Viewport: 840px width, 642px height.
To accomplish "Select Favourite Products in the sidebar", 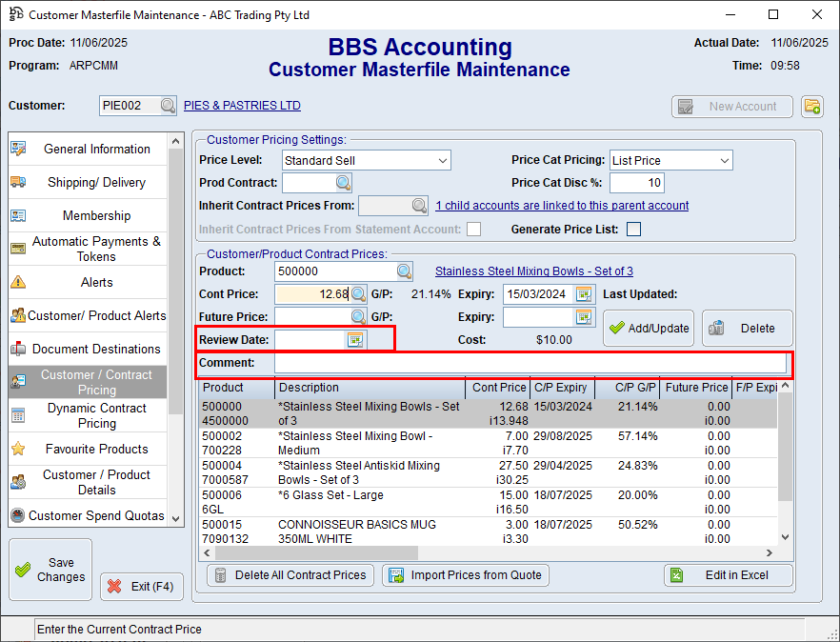I will click(96, 449).
